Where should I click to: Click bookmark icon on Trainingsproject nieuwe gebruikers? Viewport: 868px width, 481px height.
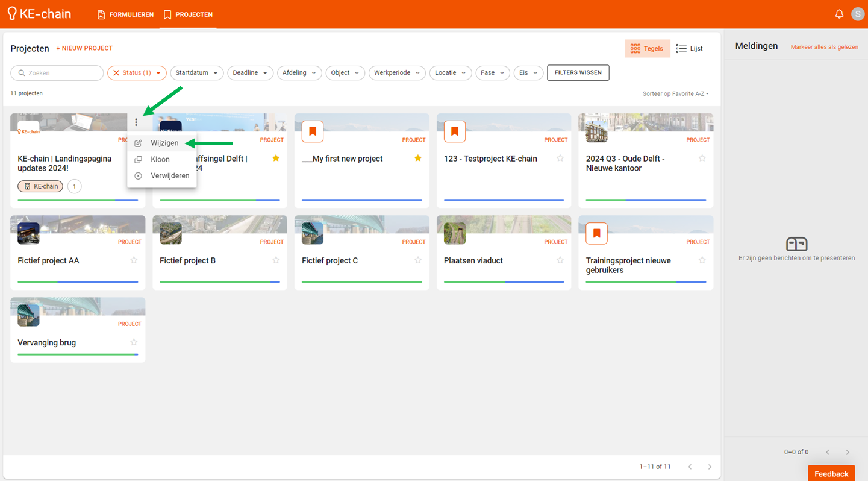(596, 233)
